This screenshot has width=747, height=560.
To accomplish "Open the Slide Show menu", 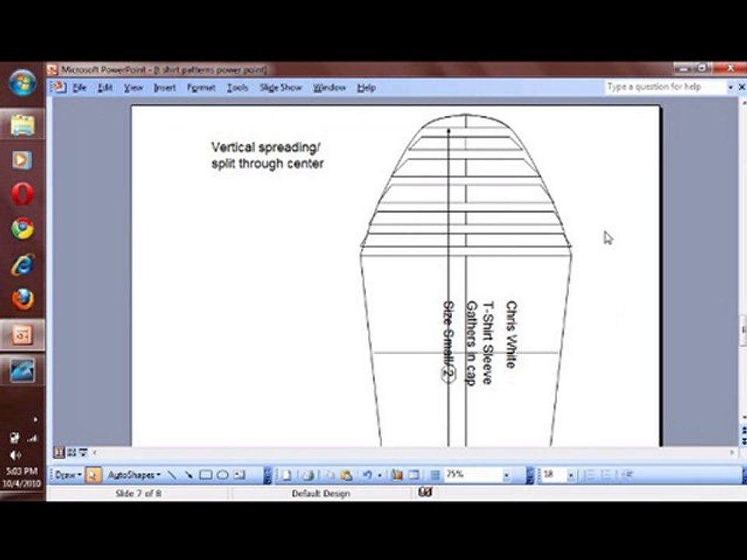I will [281, 88].
